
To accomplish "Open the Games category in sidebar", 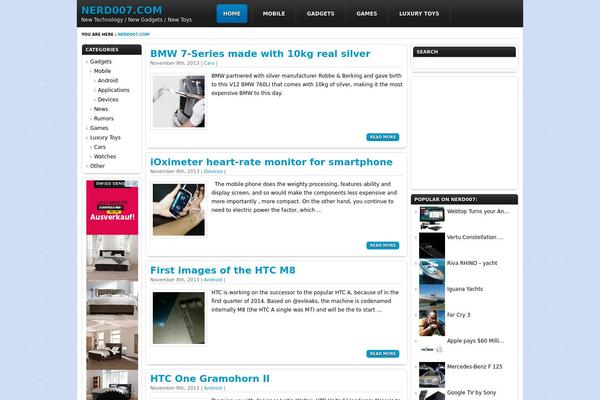I will tap(99, 128).
